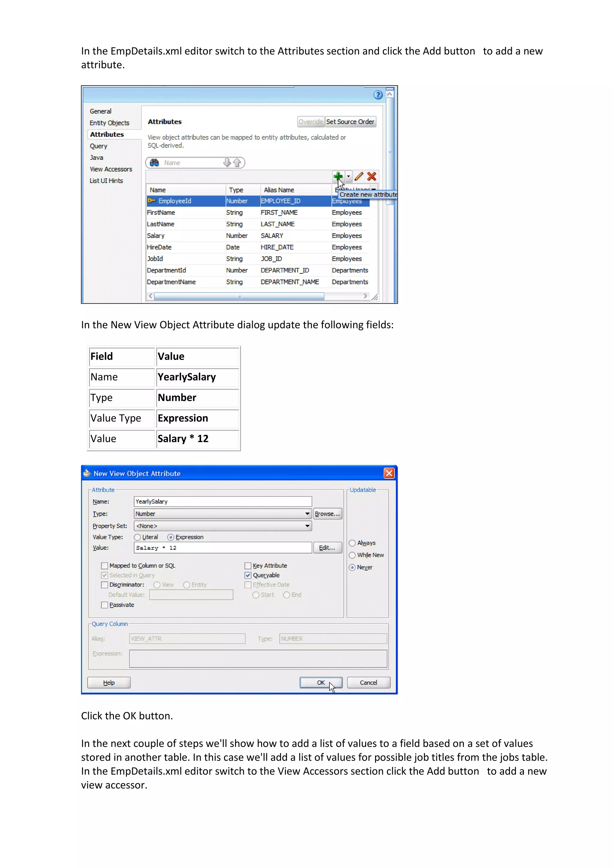Toggle the Effective Date checkbox
The height and width of the screenshot is (868, 614).
click(248, 585)
